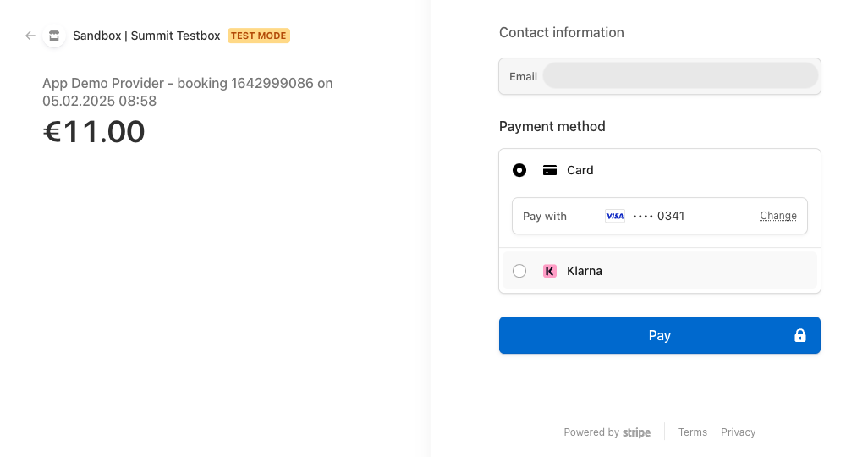This screenshot has width=868, height=457.
Task: Click the Powered by text
Action: tap(591, 432)
